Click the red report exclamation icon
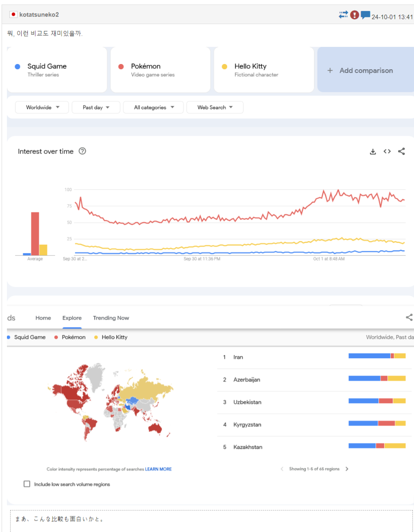This screenshot has width=414, height=532. tap(354, 15)
